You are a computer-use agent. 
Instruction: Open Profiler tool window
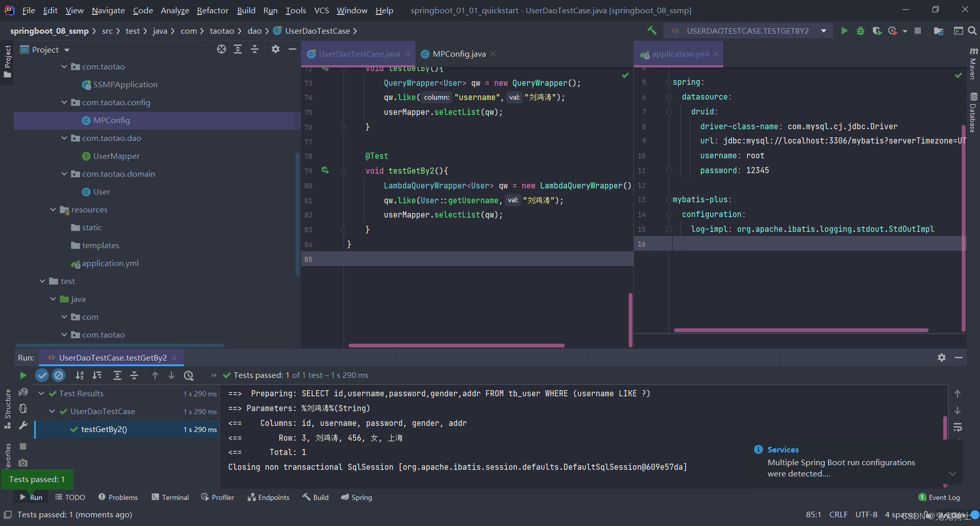(217, 497)
